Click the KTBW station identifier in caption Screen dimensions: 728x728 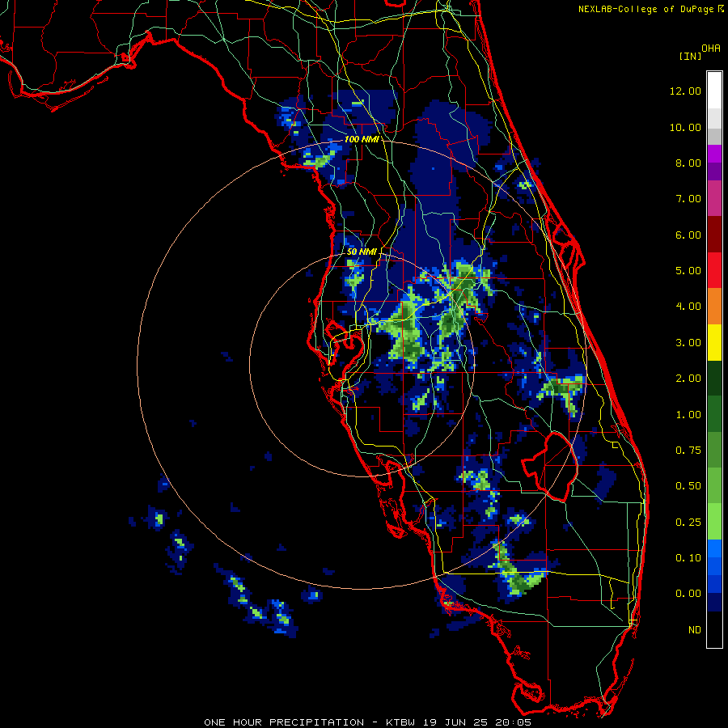click(403, 722)
